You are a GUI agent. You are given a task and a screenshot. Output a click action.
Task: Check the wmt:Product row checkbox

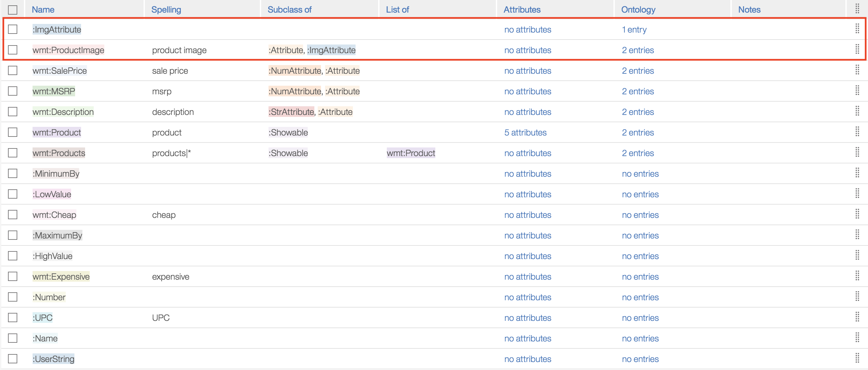13,132
